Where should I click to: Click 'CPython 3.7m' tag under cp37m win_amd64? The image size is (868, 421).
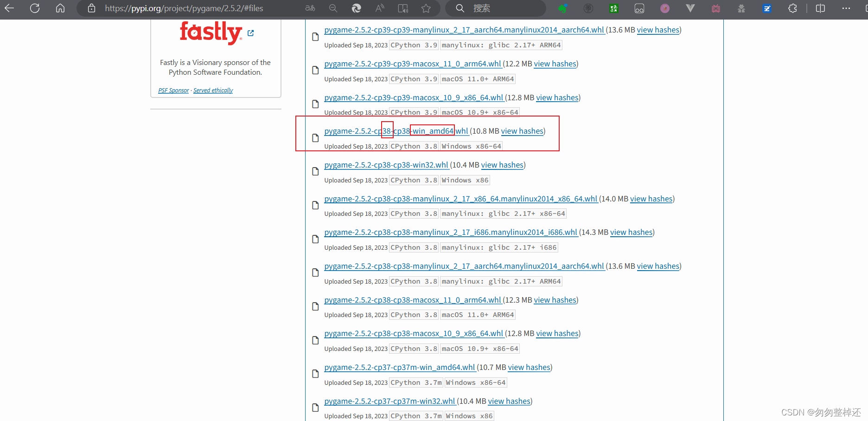point(416,382)
